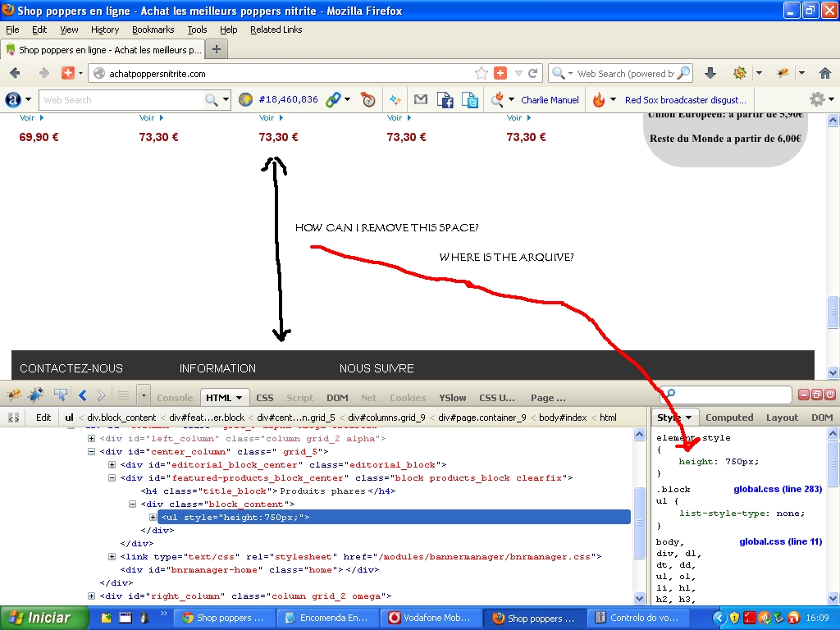Click the Windows Iniciar start button
The image size is (840, 630).
(x=44, y=618)
